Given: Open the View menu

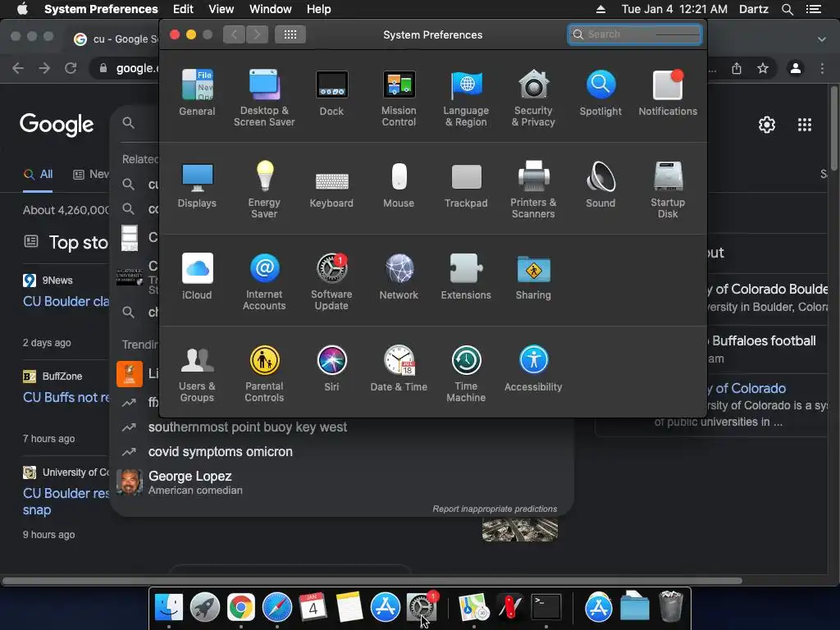Looking at the screenshot, I should (x=221, y=9).
